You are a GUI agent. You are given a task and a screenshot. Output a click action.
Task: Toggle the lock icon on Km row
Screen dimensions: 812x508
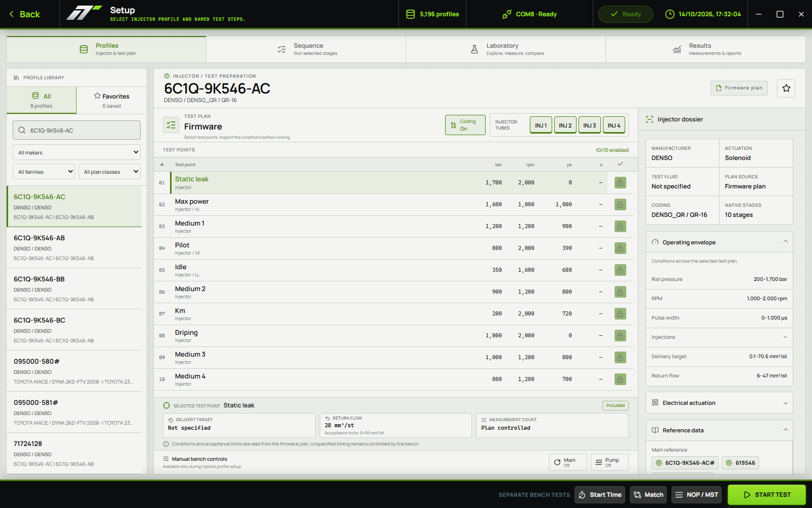point(620,313)
